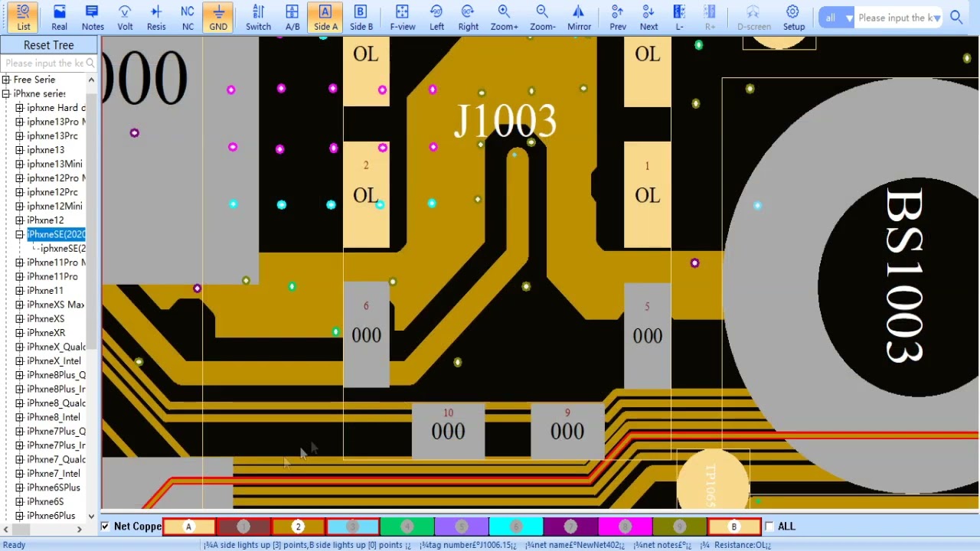Expand the iPhxne12 tree node
Image resolution: width=980 pixels, height=551 pixels.
tap(20, 220)
